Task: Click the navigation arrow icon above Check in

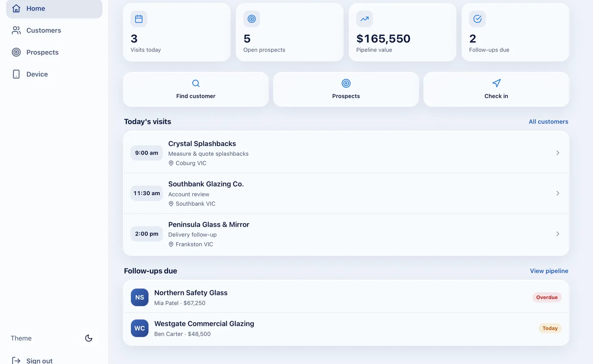Action: point(496,83)
